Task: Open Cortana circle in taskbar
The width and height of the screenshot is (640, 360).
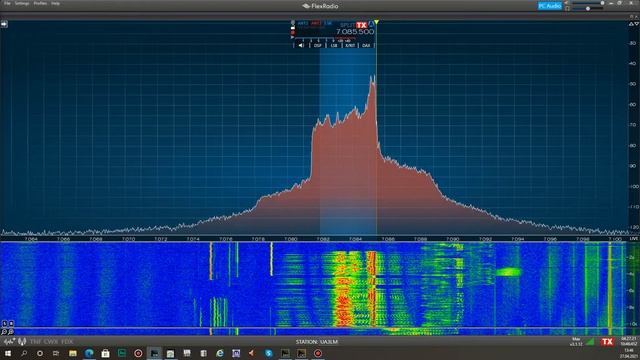Action: pos(40,353)
